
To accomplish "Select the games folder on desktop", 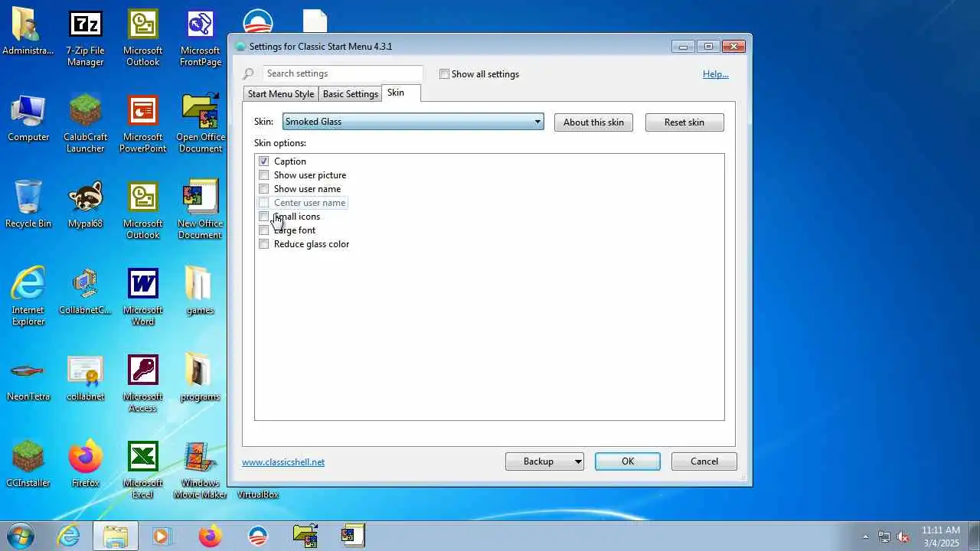I will (x=200, y=292).
